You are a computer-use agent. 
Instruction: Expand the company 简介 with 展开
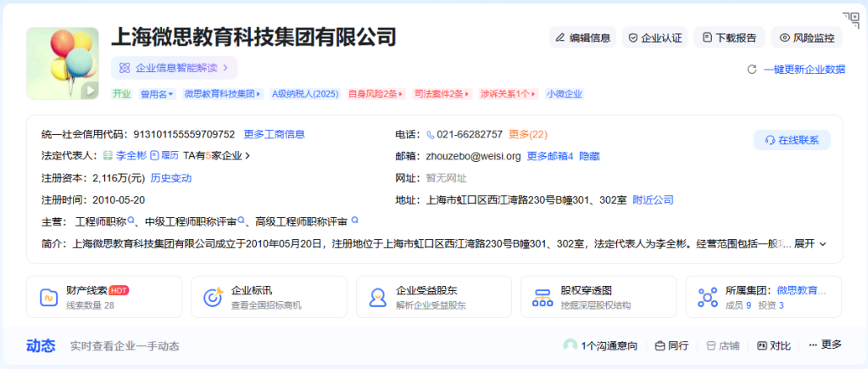pos(810,243)
